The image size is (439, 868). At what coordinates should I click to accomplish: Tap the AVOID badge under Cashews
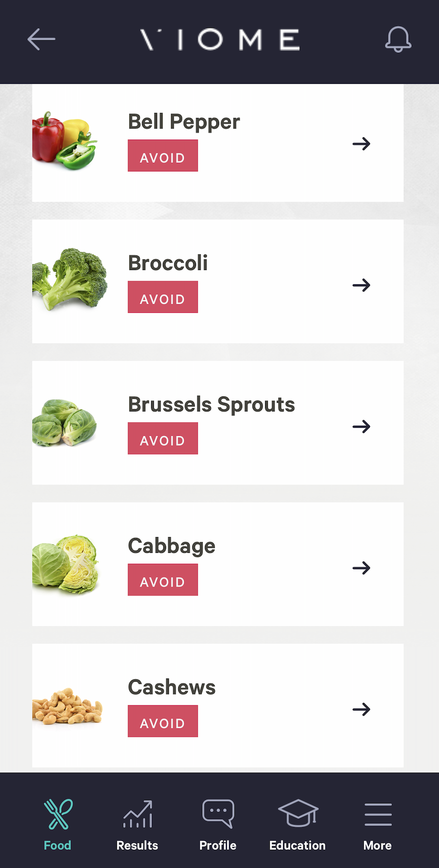[x=163, y=721]
